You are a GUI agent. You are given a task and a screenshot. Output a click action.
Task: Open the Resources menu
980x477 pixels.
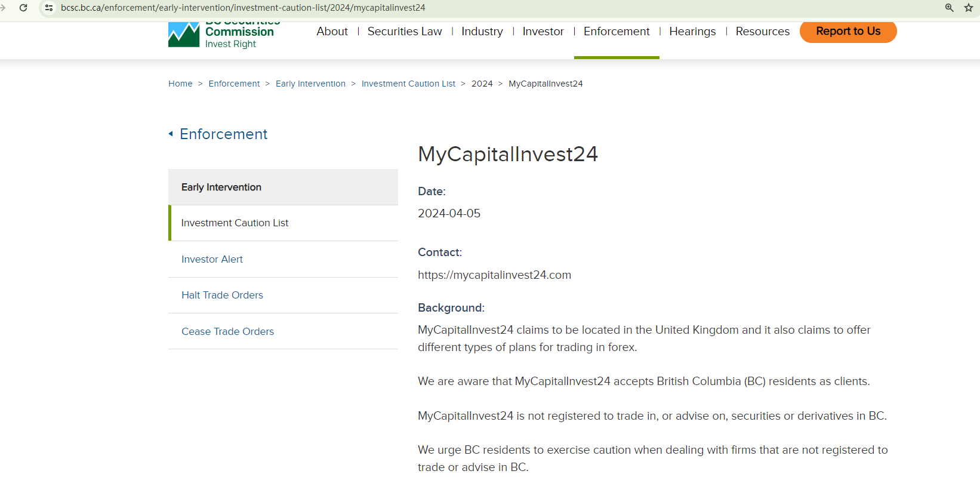763,31
